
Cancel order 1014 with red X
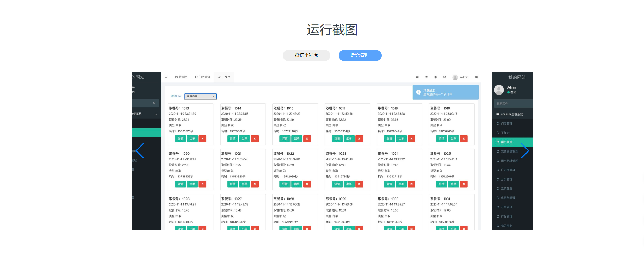coord(255,138)
